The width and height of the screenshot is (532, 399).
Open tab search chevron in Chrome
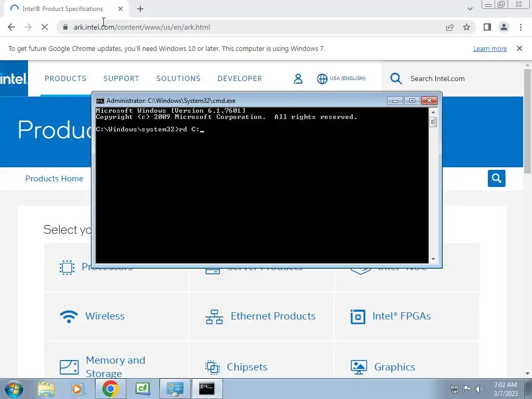click(470, 9)
